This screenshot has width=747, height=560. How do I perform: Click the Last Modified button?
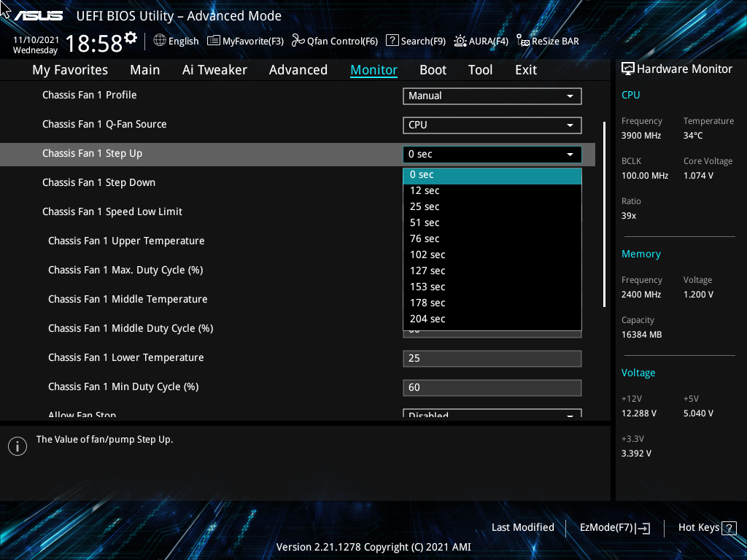click(522, 528)
